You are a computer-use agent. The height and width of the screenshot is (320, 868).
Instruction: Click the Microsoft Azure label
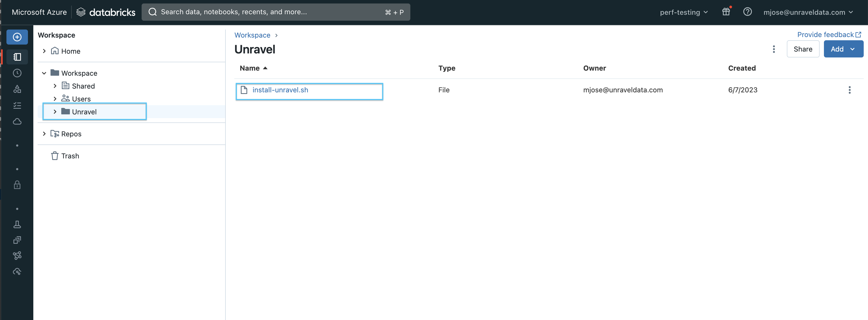tap(39, 12)
